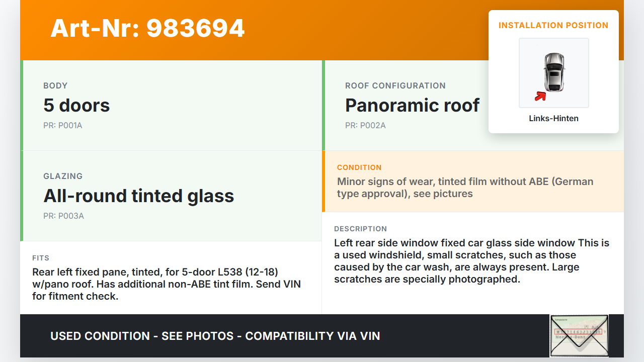Click the PR: P001A code
644x362 pixels.
coord(62,125)
